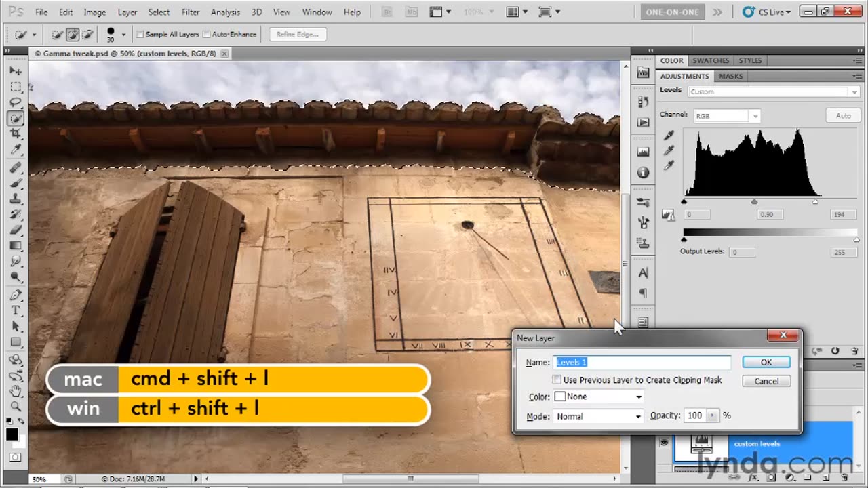This screenshot has width=868, height=488.
Task: Select the Lasso tool
Action: (x=16, y=102)
